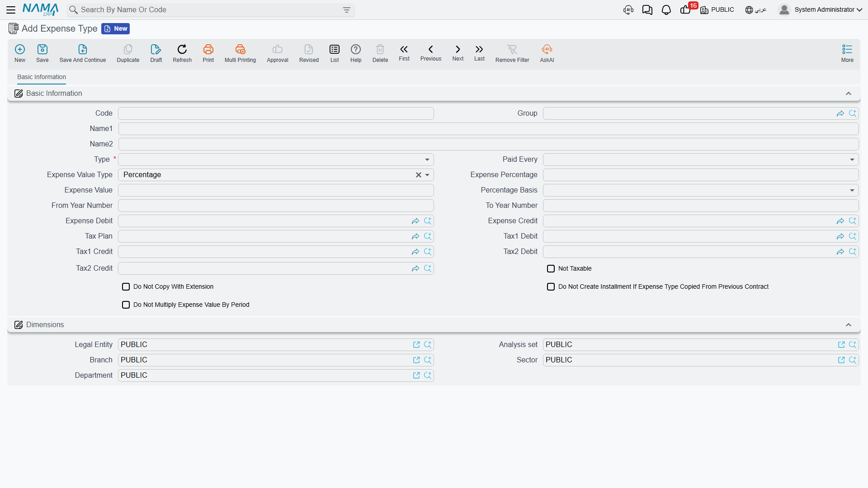
Task: Open Percentage Basis dropdown
Action: pos(852,190)
